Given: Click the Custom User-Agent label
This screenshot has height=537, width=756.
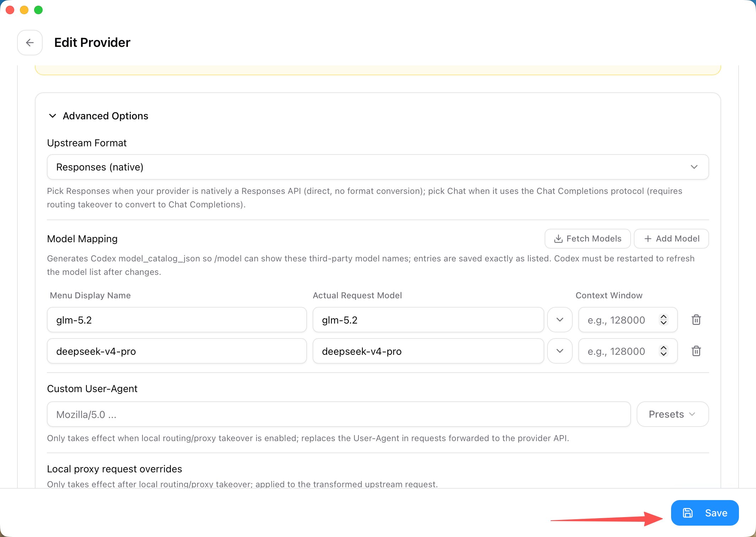Looking at the screenshot, I should [x=92, y=389].
